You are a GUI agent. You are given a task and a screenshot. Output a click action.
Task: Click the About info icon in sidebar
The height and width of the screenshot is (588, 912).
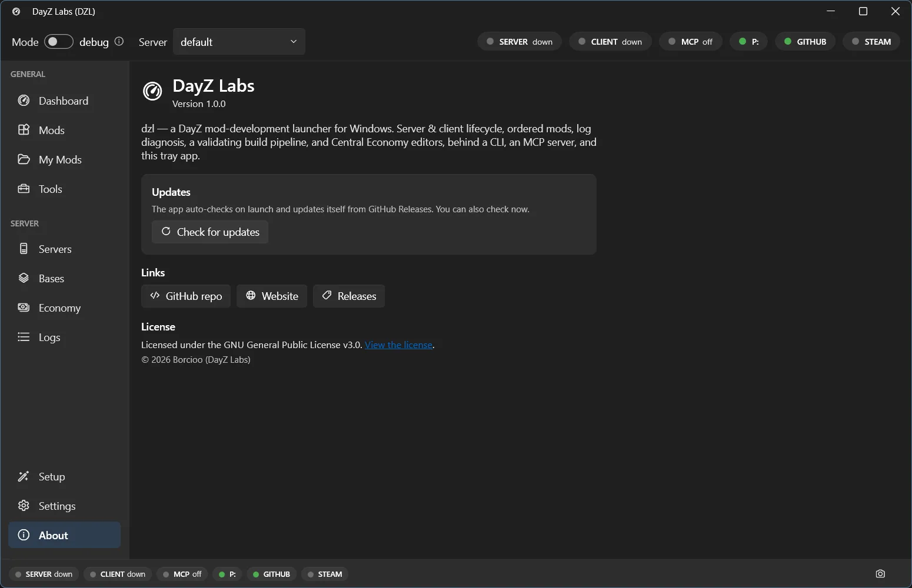[x=24, y=535]
